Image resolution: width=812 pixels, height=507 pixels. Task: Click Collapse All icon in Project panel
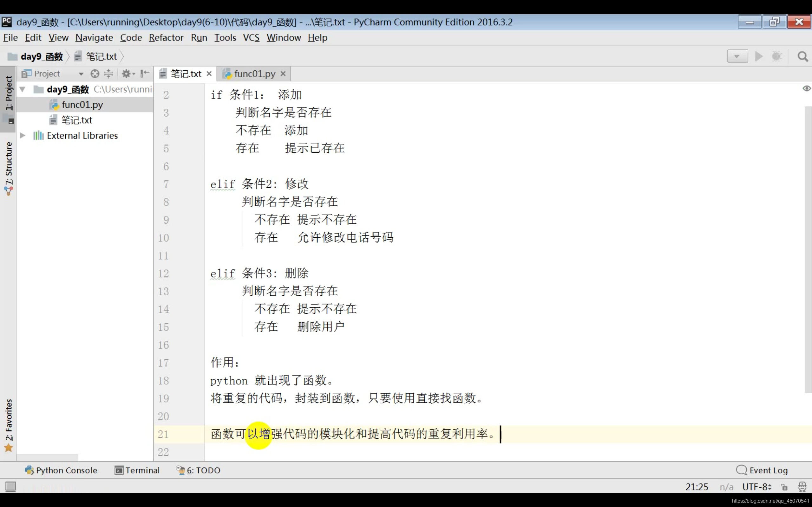coord(108,74)
